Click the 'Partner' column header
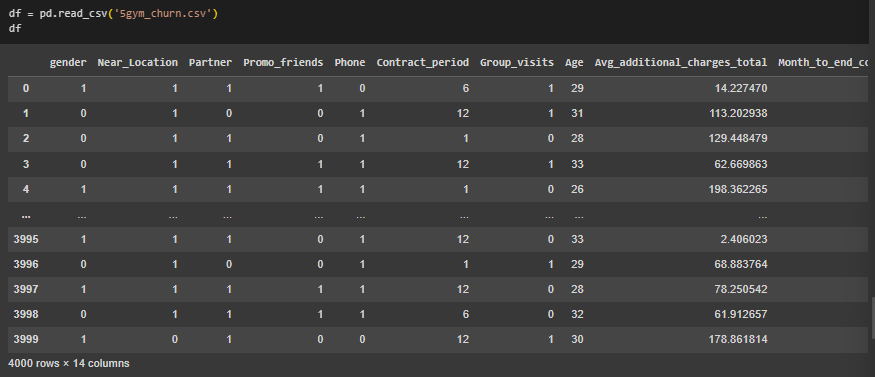Screen dimensions: 875x377 210,62
